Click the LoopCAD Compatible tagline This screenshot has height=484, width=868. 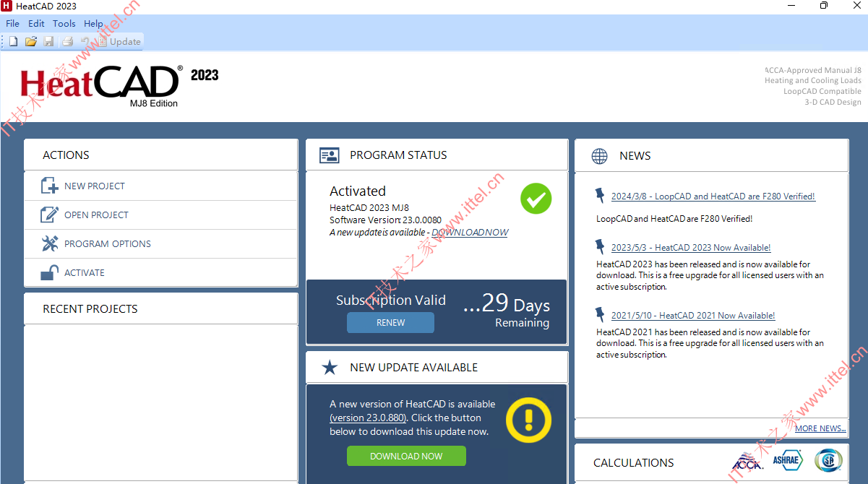coord(822,92)
